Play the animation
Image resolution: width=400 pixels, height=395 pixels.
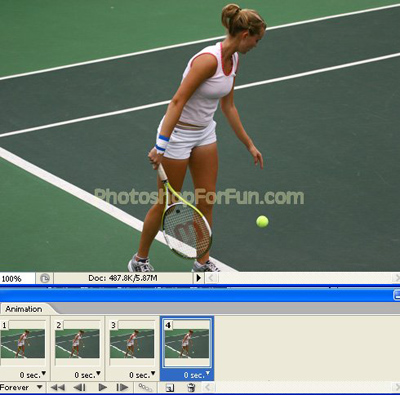point(103,387)
